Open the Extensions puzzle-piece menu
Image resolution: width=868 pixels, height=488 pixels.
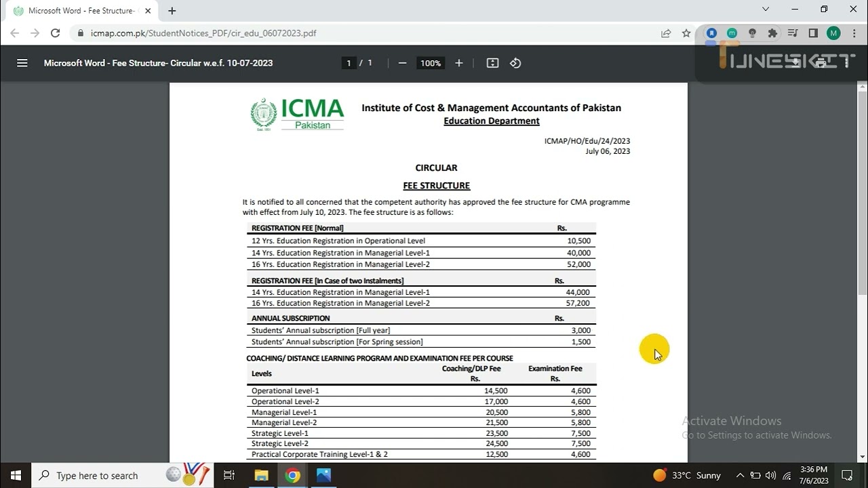772,33
